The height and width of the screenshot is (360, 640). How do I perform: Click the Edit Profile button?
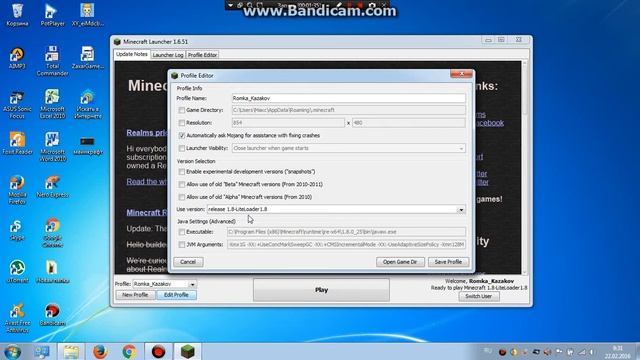[176, 295]
